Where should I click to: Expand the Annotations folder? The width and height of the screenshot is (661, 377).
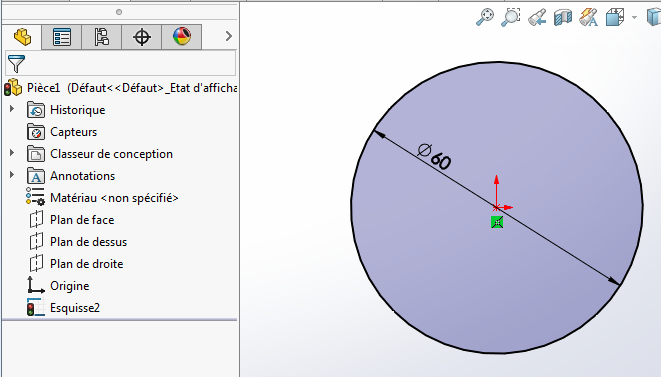point(12,175)
